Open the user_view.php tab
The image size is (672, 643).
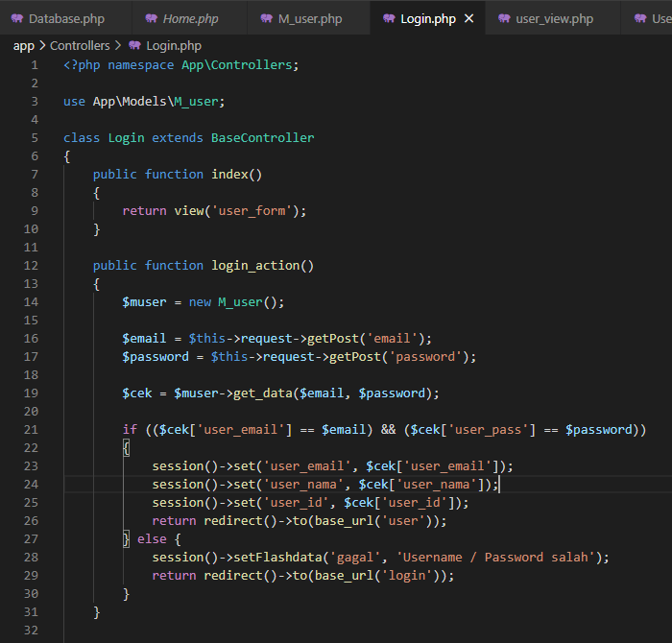coord(554,19)
